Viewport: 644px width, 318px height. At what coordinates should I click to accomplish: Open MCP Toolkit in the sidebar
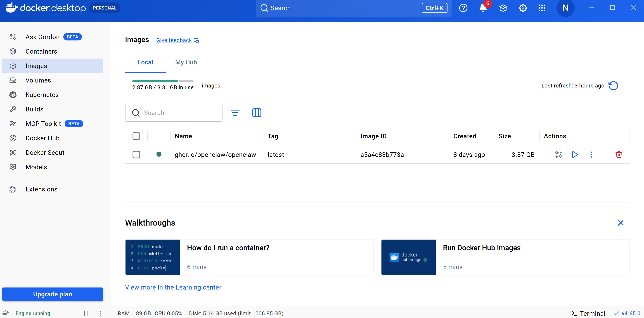coord(52,124)
